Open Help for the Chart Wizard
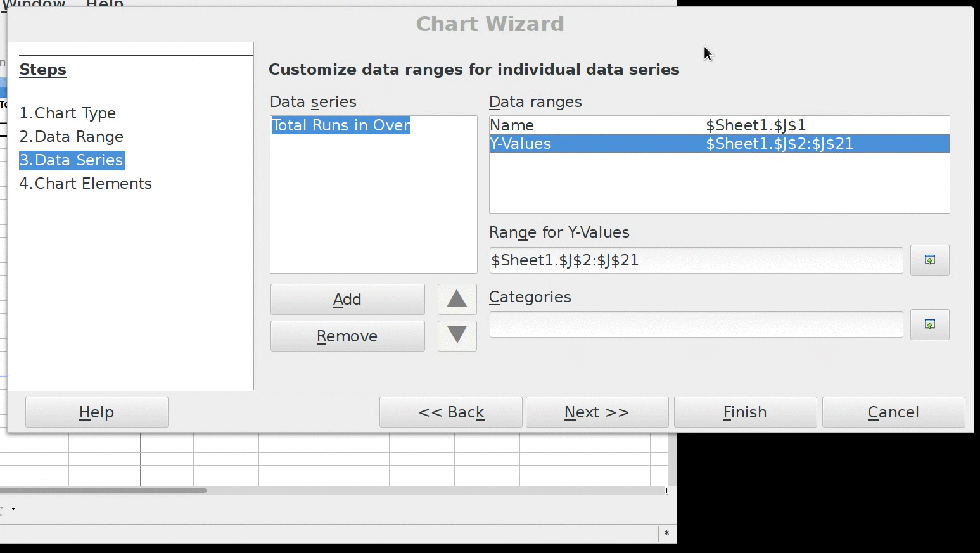This screenshot has width=980, height=553. (x=96, y=412)
